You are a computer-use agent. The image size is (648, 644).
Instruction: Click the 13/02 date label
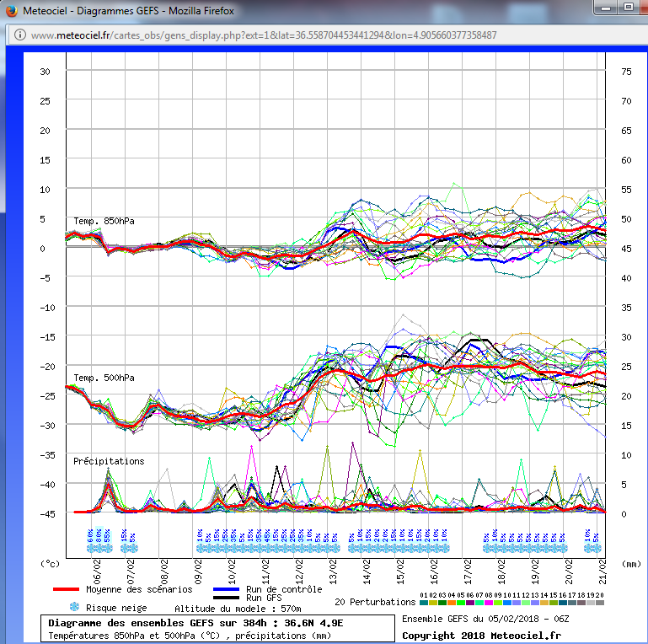(333, 572)
